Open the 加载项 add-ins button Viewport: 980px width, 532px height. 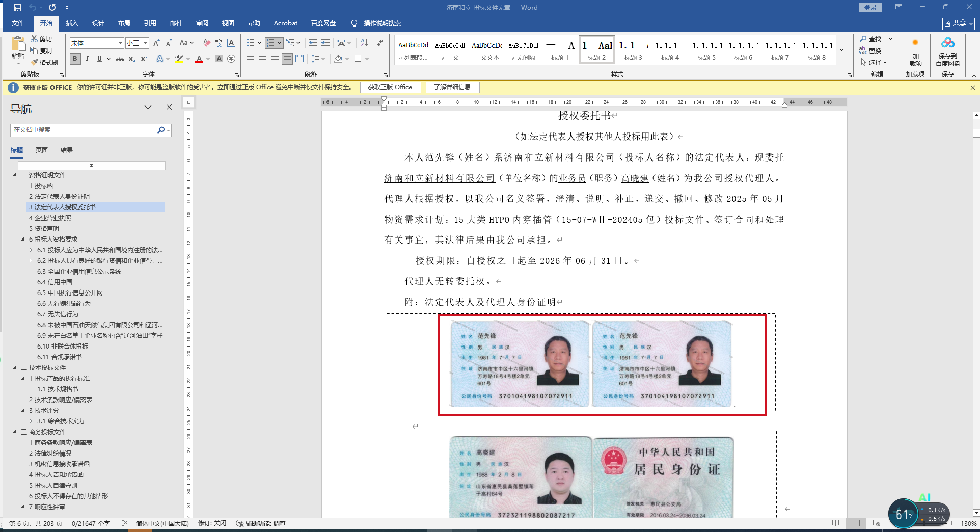[x=915, y=54]
